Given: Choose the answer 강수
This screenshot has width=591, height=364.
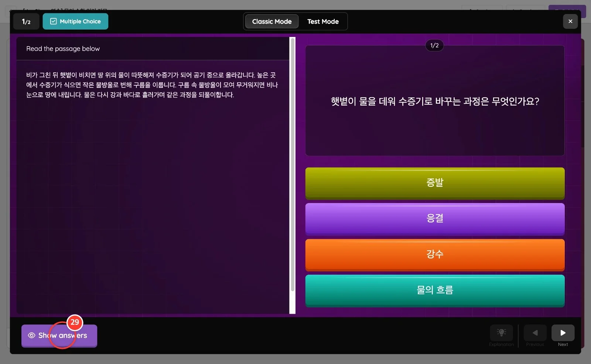Looking at the screenshot, I should [435, 255].
